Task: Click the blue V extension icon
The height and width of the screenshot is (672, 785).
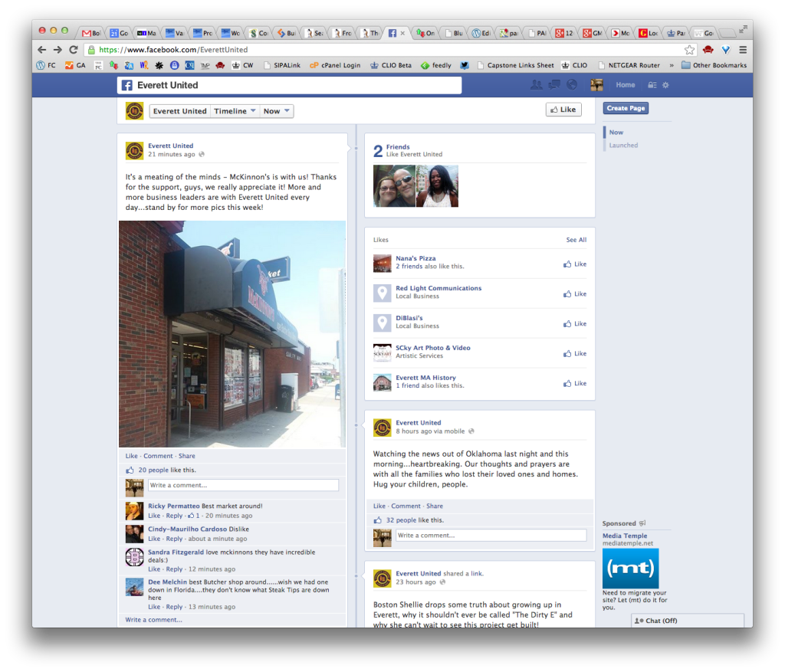Action: [x=725, y=50]
